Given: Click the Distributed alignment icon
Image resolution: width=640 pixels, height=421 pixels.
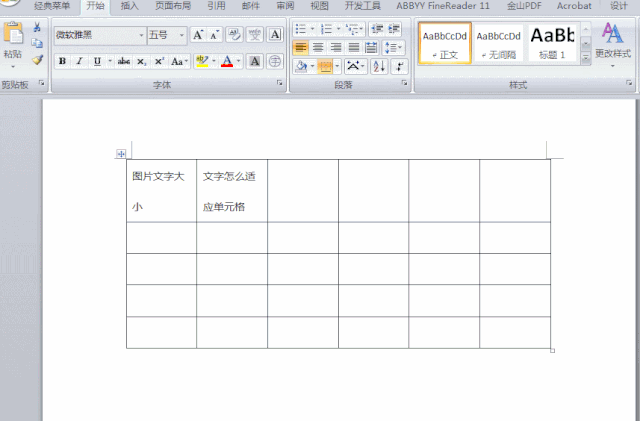Looking at the screenshot, I should click(x=371, y=47).
